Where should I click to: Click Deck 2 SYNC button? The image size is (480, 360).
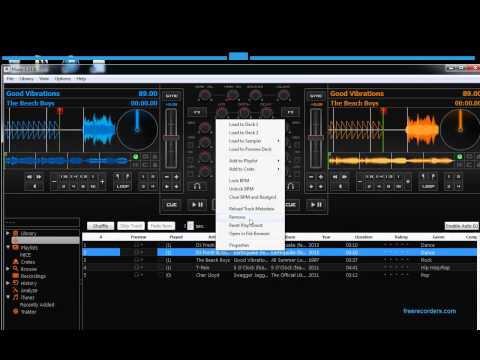[316, 96]
